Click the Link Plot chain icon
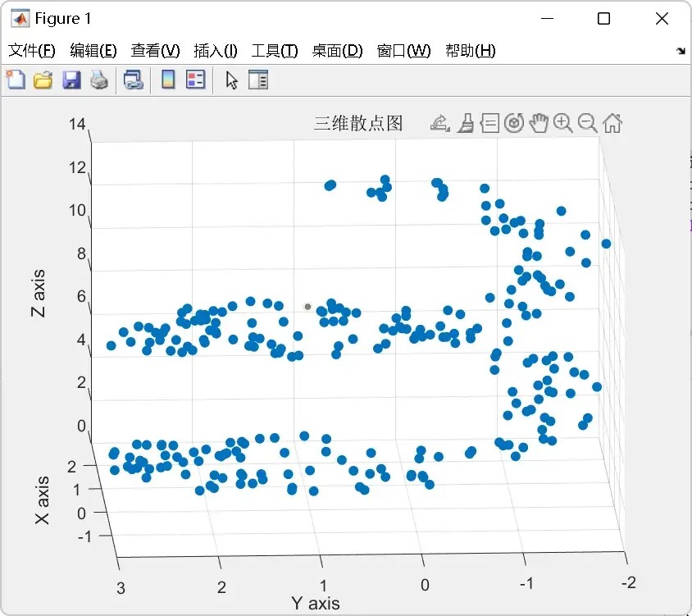692x616 pixels. pyautogui.click(x=134, y=80)
